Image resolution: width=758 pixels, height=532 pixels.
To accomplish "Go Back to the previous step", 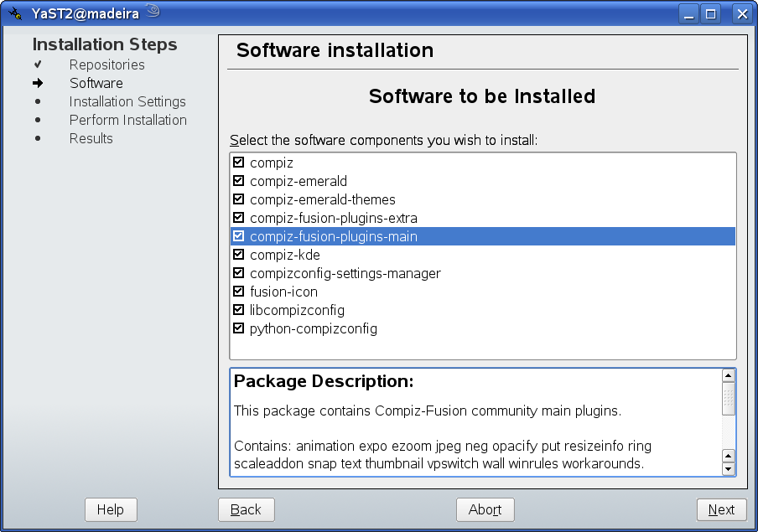I will tap(246, 509).
